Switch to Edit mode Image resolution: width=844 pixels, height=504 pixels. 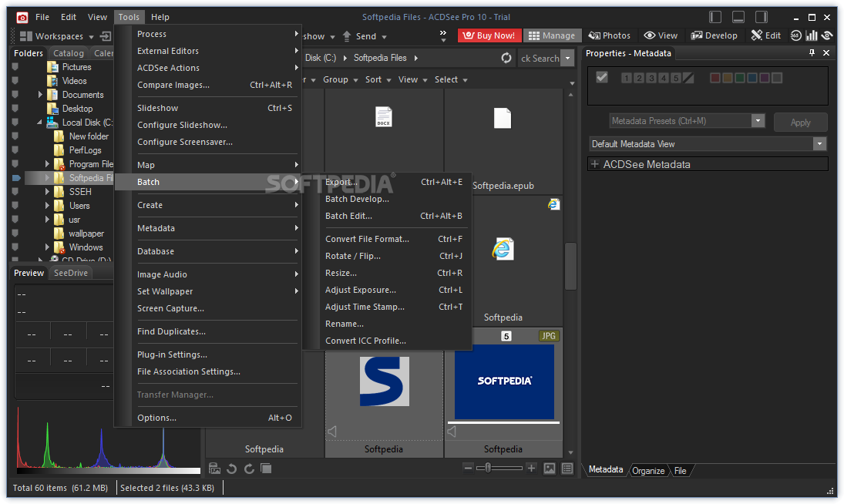(x=766, y=35)
